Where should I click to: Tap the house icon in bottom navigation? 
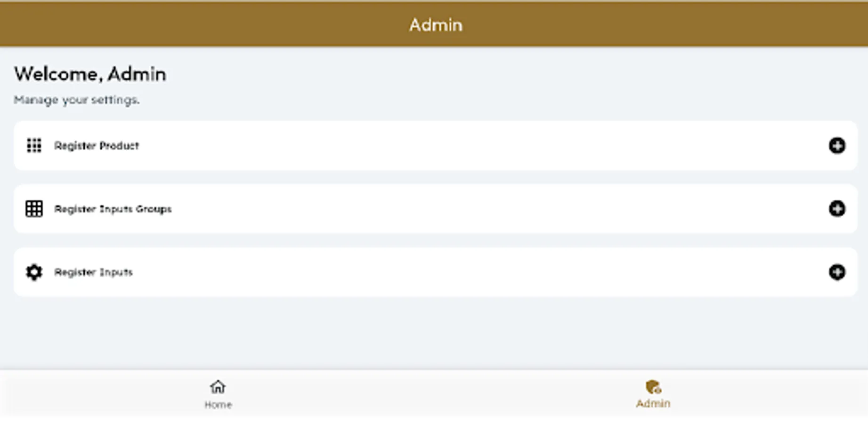point(218,387)
